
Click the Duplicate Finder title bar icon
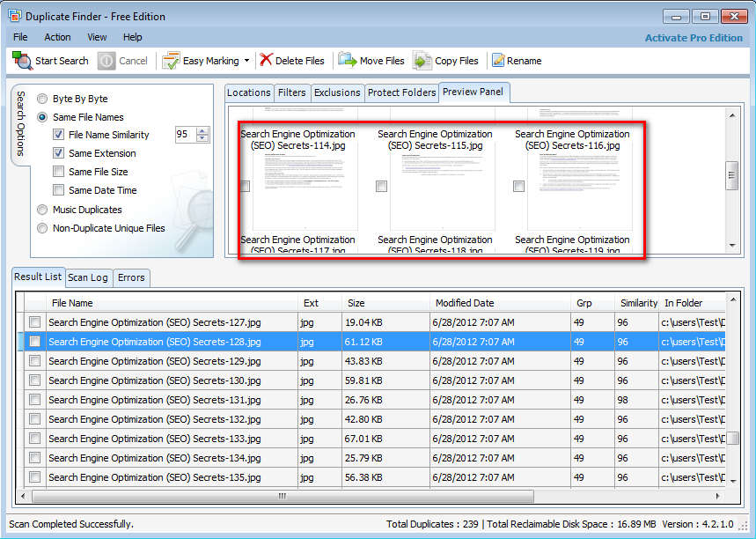click(15, 16)
